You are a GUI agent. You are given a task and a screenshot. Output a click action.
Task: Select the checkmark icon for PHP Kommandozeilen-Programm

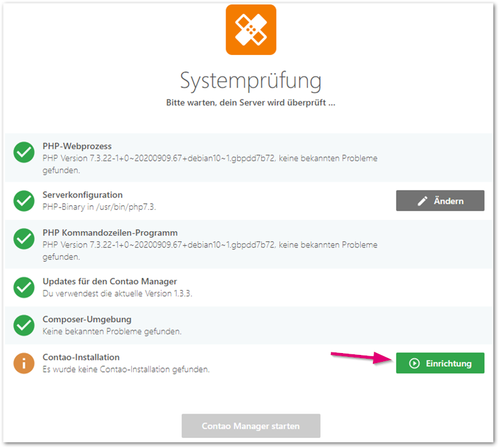[x=24, y=239]
